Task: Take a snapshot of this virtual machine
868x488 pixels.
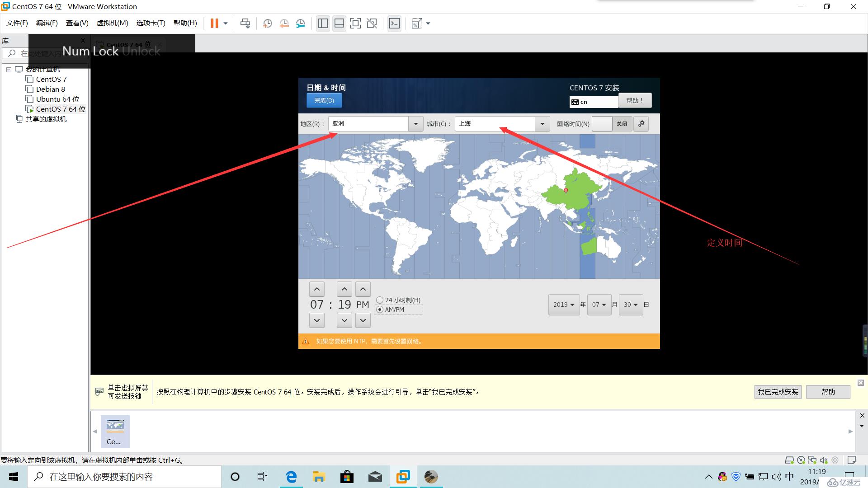Action: click(x=267, y=23)
